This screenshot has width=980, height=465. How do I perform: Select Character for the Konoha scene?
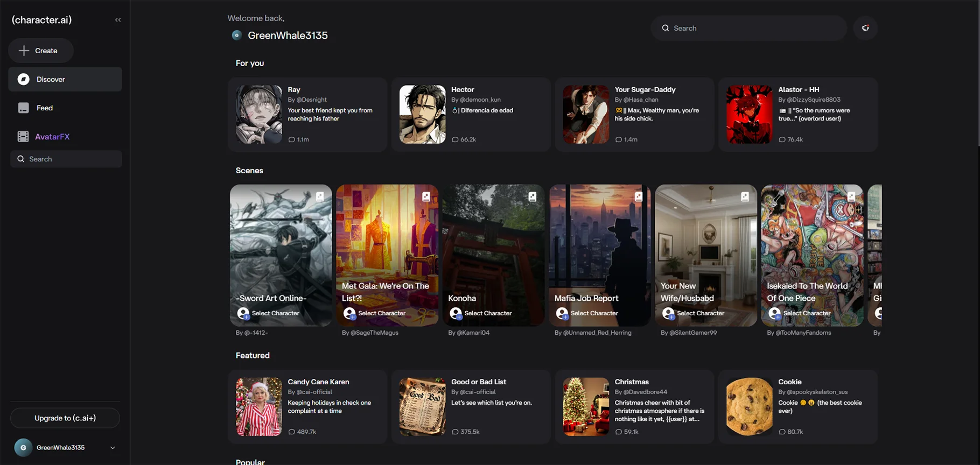[x=488, y=313]
